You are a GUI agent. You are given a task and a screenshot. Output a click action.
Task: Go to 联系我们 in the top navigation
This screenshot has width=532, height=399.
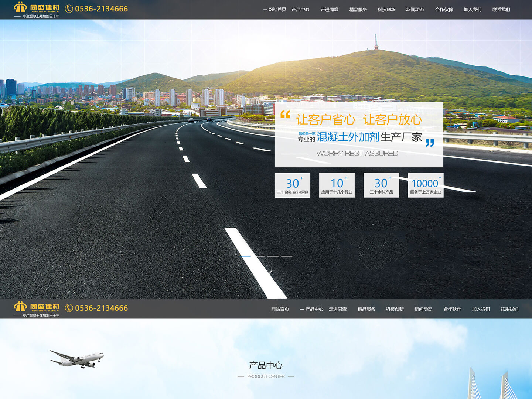point(501,10)
